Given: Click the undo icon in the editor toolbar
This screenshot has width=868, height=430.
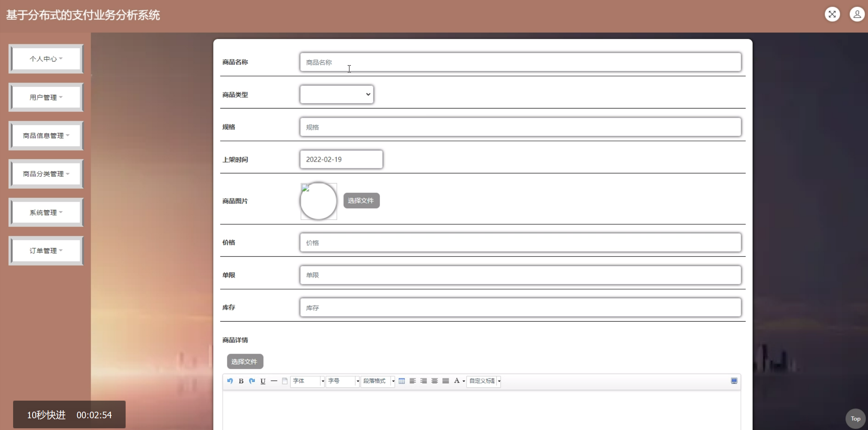Looking at the screenshot, I should click(x=230, y=381).
